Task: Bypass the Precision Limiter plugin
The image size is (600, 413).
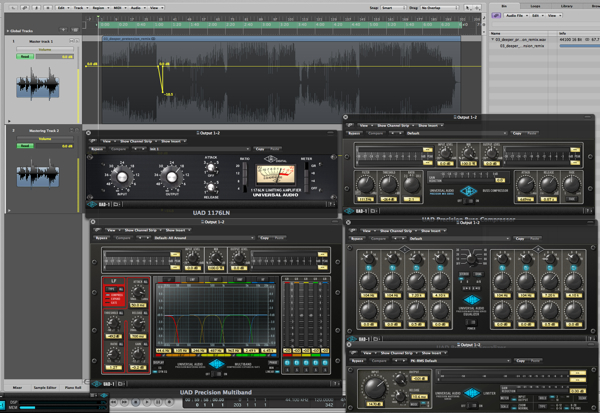Action: 357,361
